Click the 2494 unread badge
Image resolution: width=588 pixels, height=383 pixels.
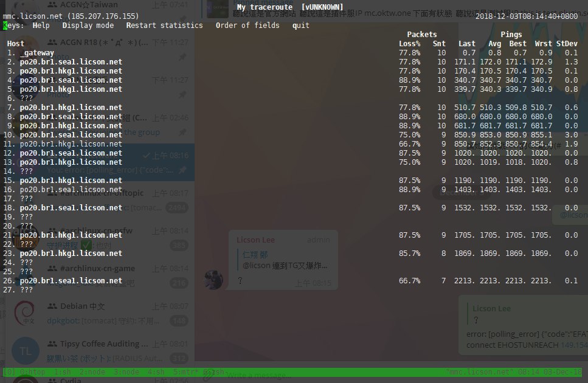(176, 208)
